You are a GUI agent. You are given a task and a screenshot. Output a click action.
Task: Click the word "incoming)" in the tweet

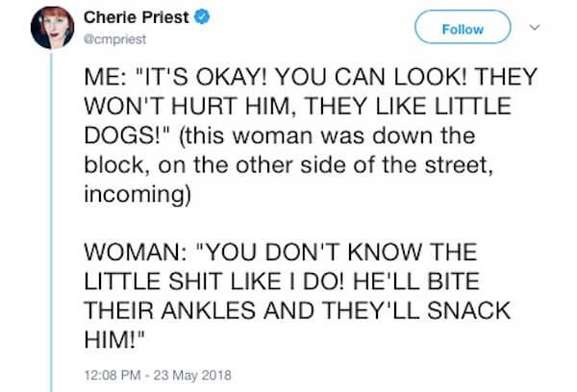138,195
